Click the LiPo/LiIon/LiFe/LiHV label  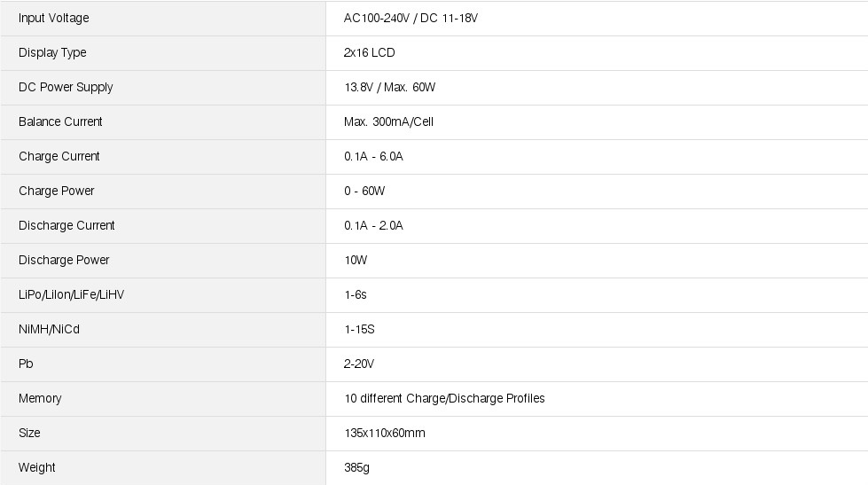coord(71,294)
